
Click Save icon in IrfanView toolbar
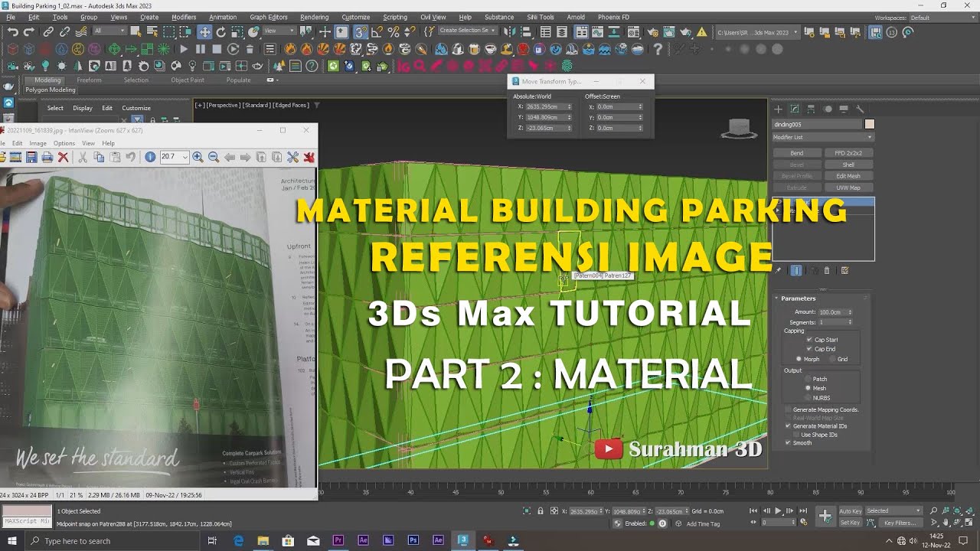(x=31, y=157)
